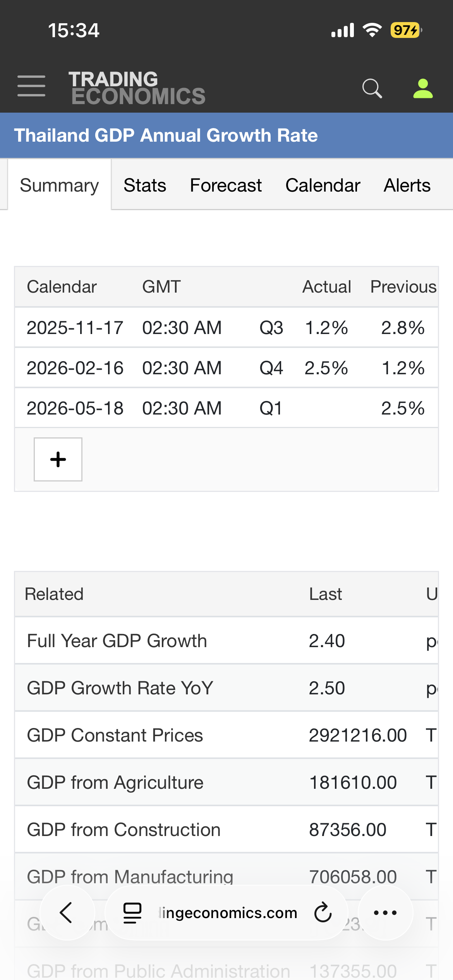This screenshot has height=980, width=453.
Task: Click the Trading Economics logo
Action: point(137,87)
